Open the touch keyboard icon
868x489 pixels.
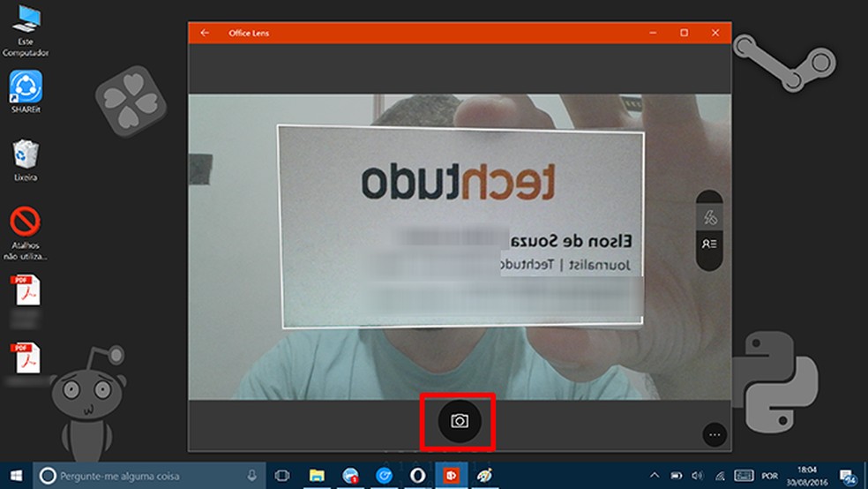click(744, 476)
